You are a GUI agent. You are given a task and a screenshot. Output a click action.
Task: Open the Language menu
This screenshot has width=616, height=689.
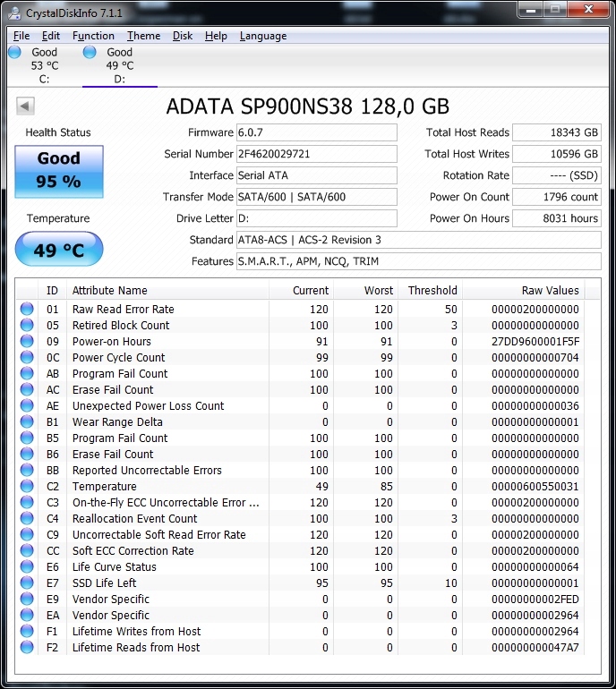[263, 36]
